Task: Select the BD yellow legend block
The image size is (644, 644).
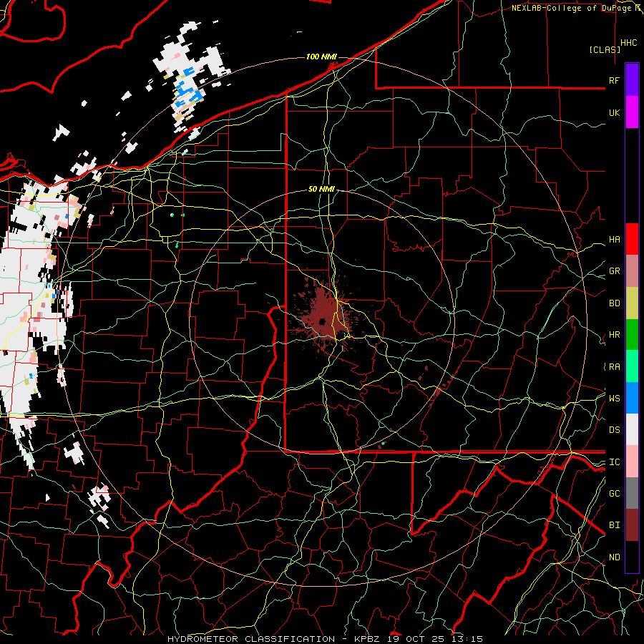Action: click(x=632, y=303)
